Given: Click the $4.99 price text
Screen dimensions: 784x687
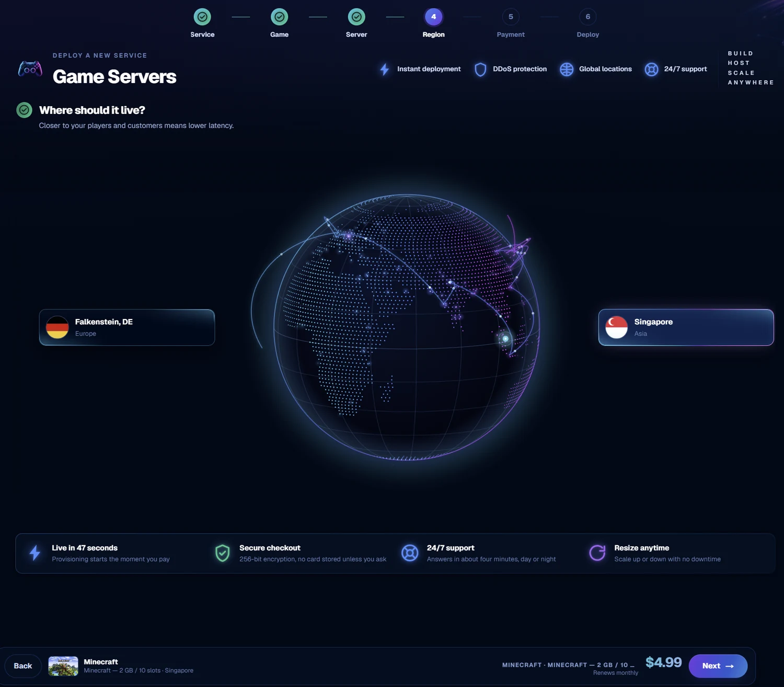Looking at the screenshot, I should coord(664,662).
